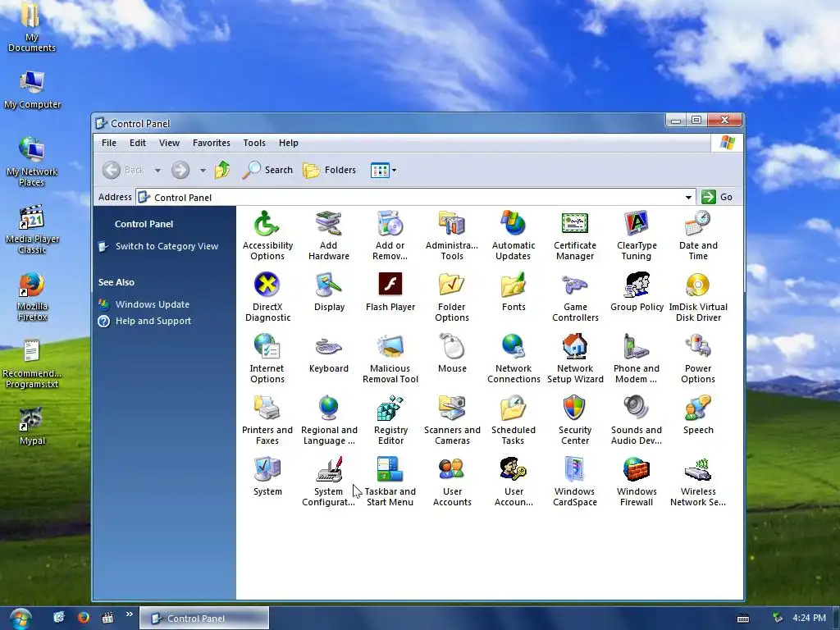The width and height of the screenshot is (840, 630).
Task: Open Certificate Manager
Action: (575, 235)
